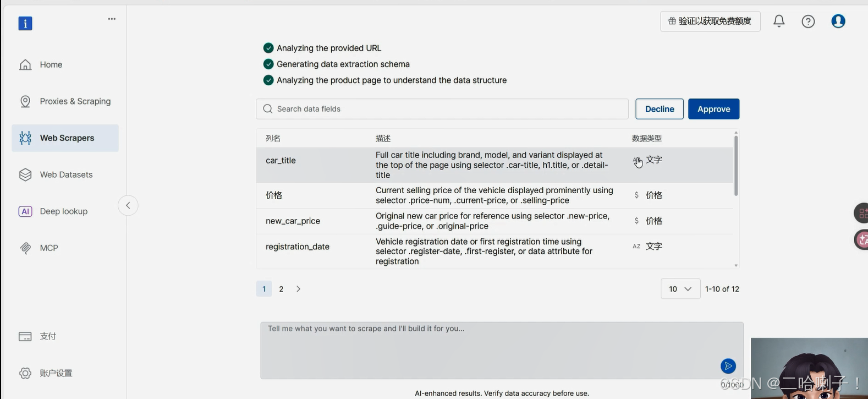Go to page 2 of fields
Viewport: 868px width, 399px height.
pyautogui.click(x=281, y=289)
